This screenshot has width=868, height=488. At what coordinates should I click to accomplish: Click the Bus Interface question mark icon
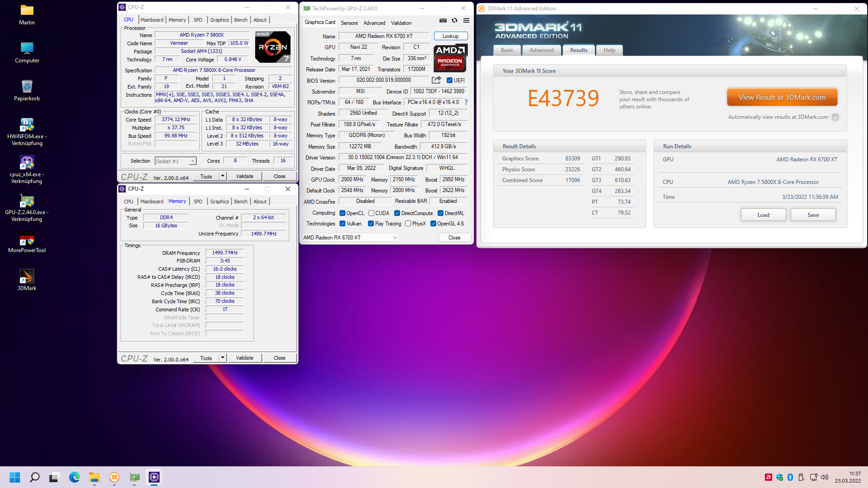[466, 102]
